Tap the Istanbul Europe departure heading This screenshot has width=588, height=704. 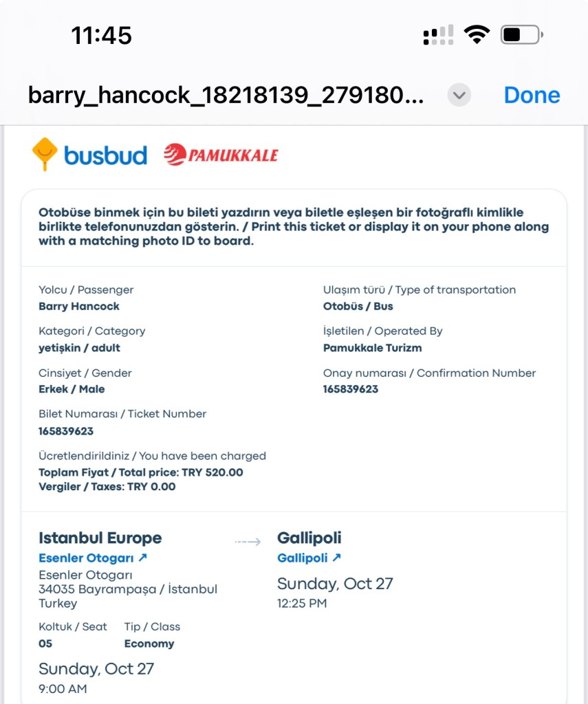click(100, 538)
